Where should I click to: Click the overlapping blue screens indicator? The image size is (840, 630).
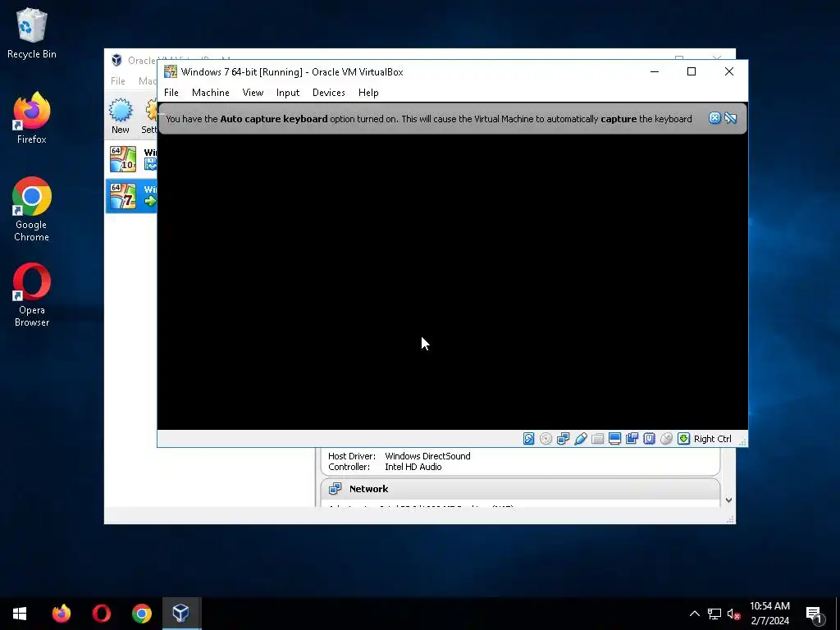[x=632, y=439]
